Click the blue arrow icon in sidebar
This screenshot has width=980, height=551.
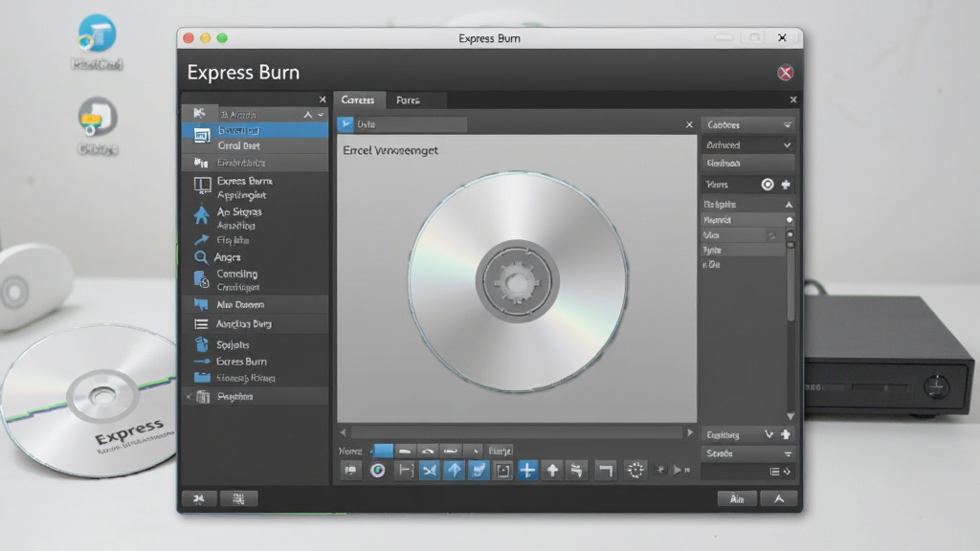(201, 240)
